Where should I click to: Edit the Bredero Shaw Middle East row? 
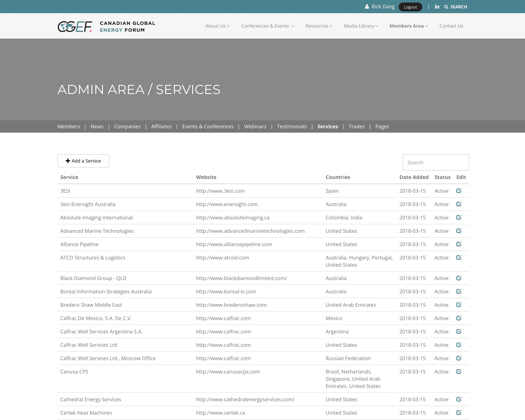tap(459, 305)
